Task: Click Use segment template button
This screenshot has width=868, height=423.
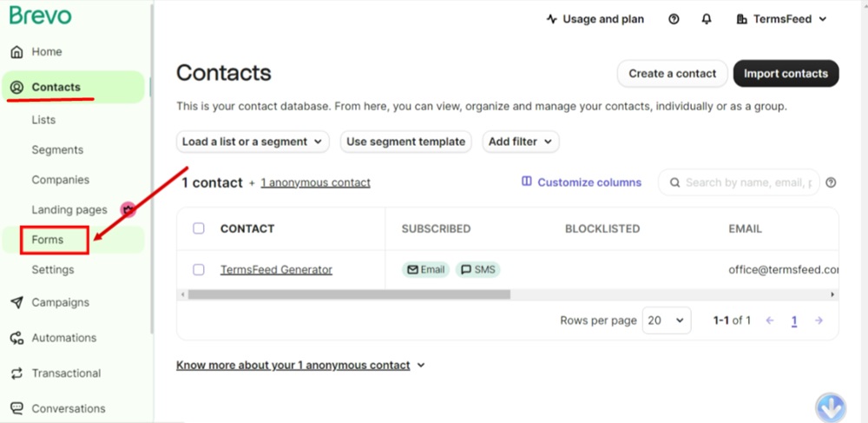Action: tap(405, 142)
